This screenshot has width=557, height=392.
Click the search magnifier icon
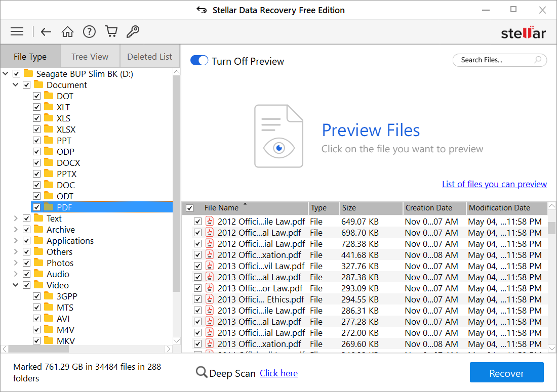click(x=538, y=60)
